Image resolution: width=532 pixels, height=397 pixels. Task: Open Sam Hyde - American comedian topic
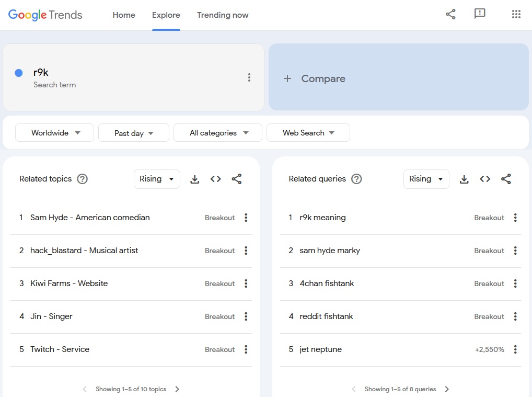(90, 218)
